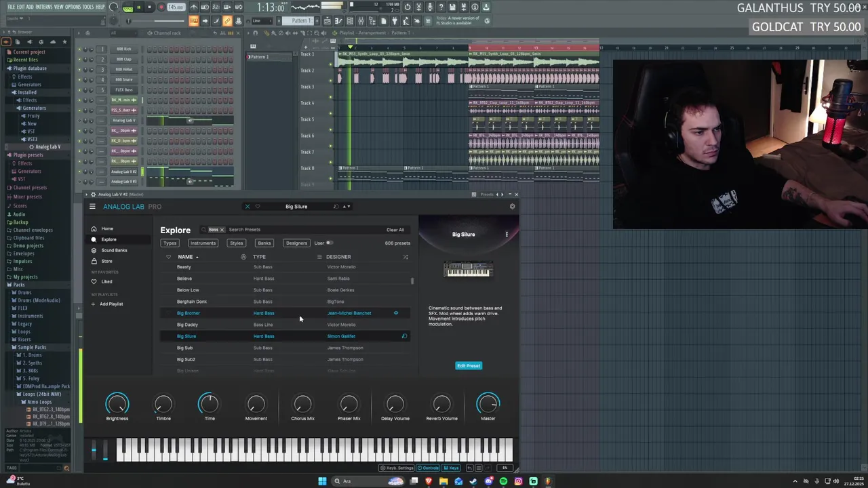This screenshot has height=488, width=868.
Task: Click the preview icon on Big Brother row
Action: pos(396,313)
